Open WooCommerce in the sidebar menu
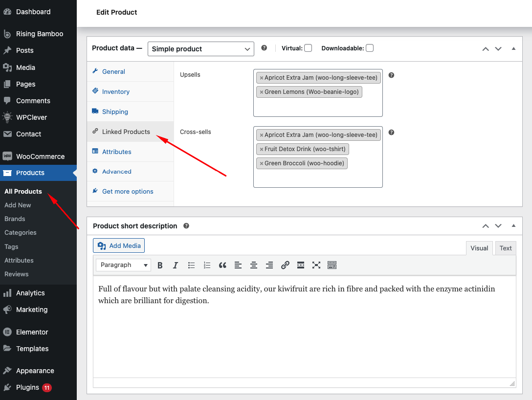This screenshot has height=400, width=532. pos(40,156)
